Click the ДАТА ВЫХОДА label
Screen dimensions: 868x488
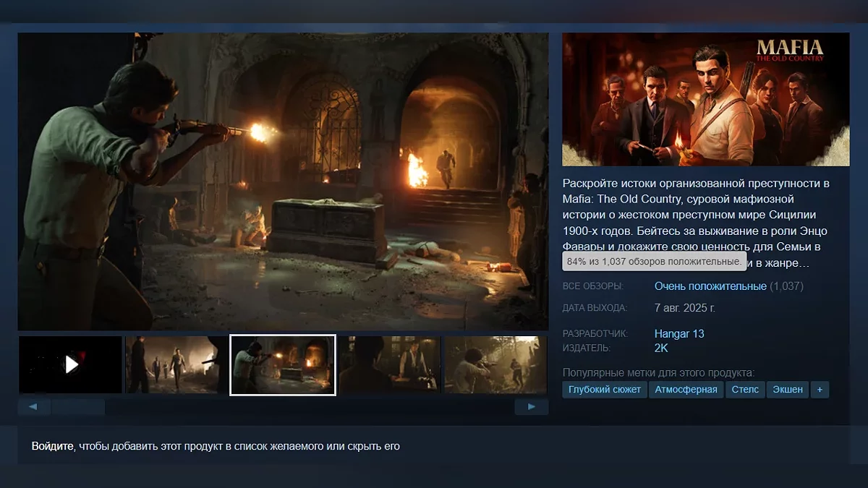click(595, 309)
